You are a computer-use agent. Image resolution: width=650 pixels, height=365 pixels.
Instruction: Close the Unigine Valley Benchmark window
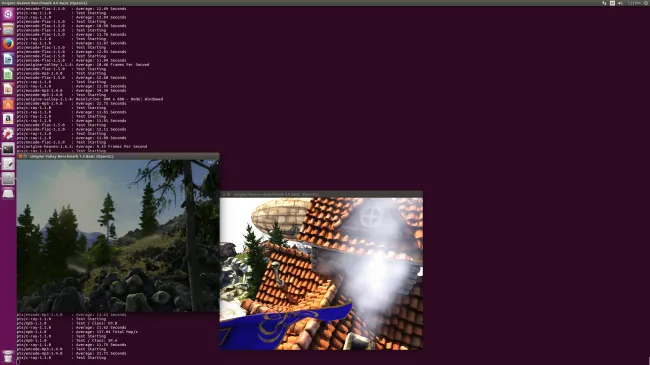tap(20, 156)
